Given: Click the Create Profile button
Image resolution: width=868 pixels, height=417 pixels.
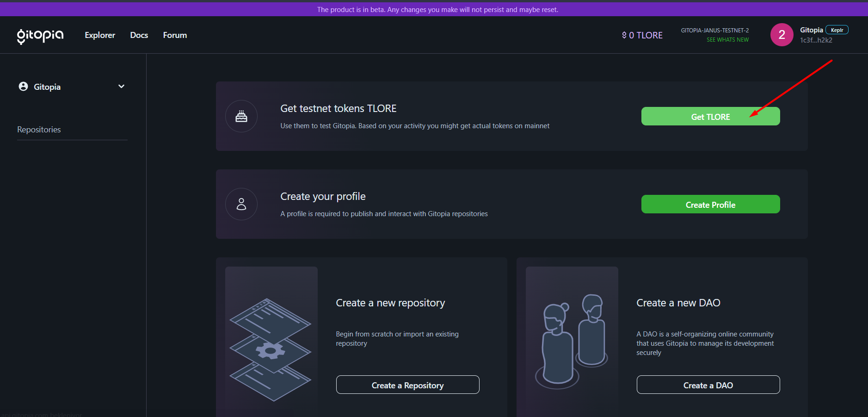Looking at the screenshot, I should 710,204.
